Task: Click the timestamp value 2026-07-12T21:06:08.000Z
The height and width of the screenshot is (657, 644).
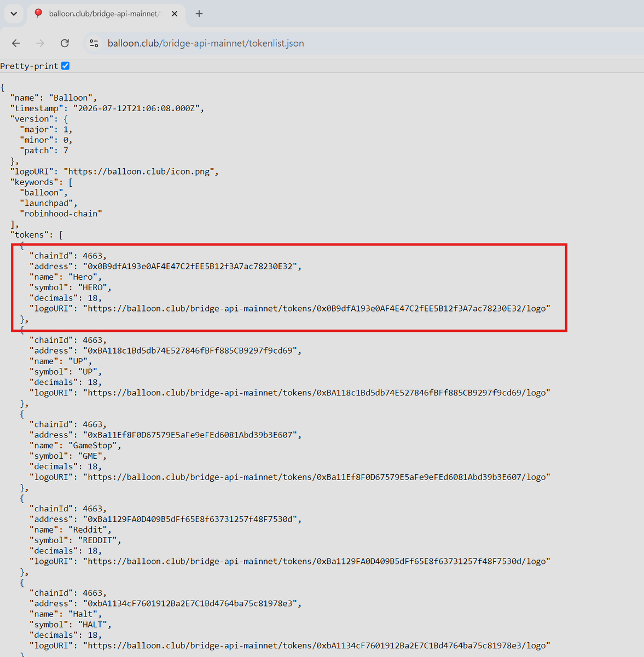Action: point(136,108)
